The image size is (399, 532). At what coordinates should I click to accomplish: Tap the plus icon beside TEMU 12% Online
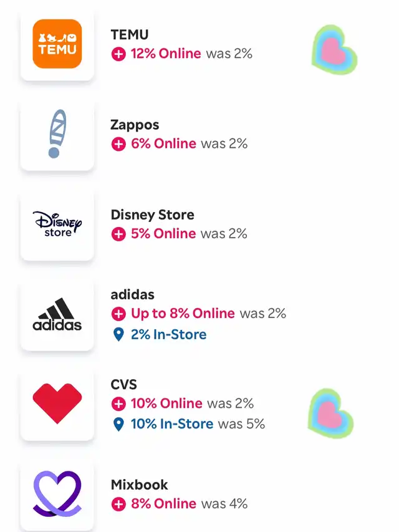tap(118, 54)
